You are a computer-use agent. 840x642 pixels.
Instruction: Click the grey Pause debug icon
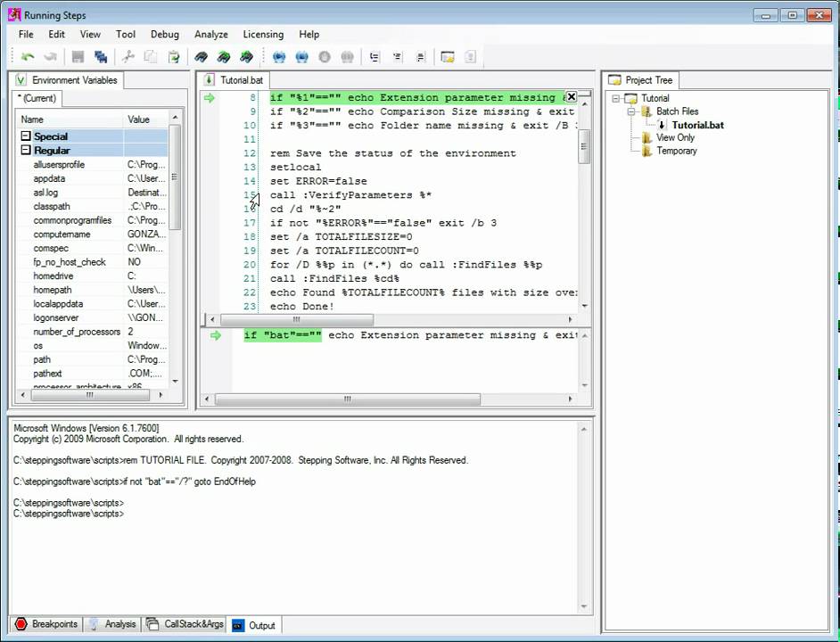tap(347, 57)
